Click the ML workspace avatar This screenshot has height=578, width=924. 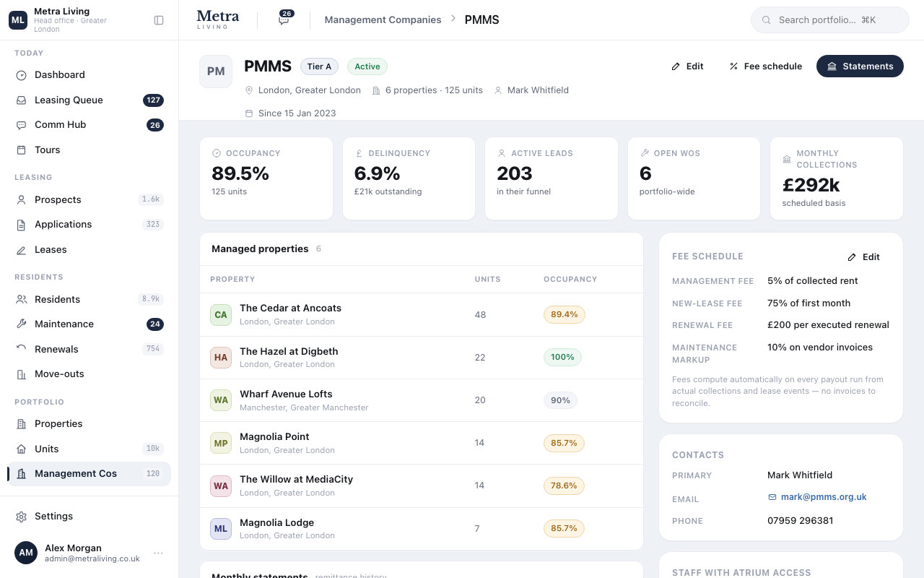pos(17,20)
